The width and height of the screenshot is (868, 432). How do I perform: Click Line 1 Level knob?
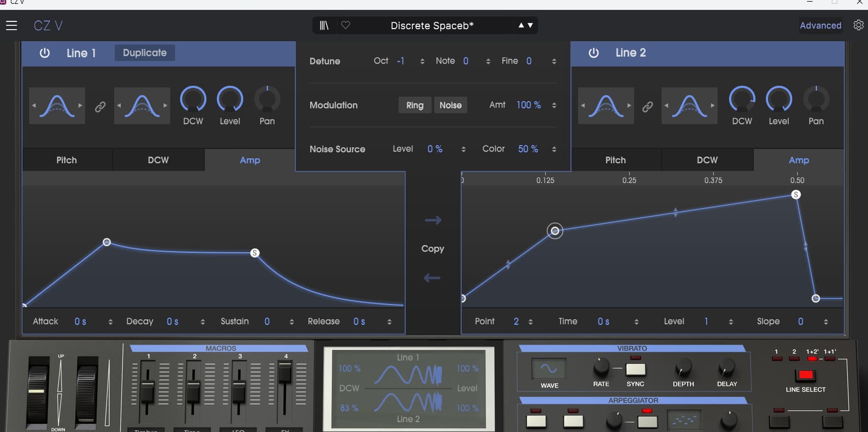(230, 100)
